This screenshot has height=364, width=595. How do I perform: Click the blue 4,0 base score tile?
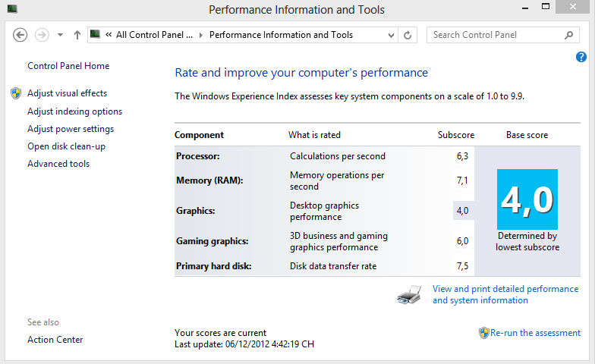pos(527,199)
